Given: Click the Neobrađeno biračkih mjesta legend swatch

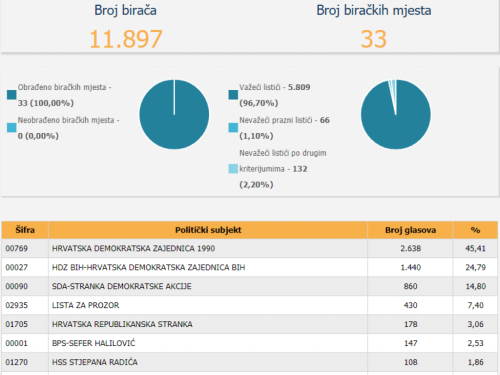Looking at the screenshot, I should point(12,128).
